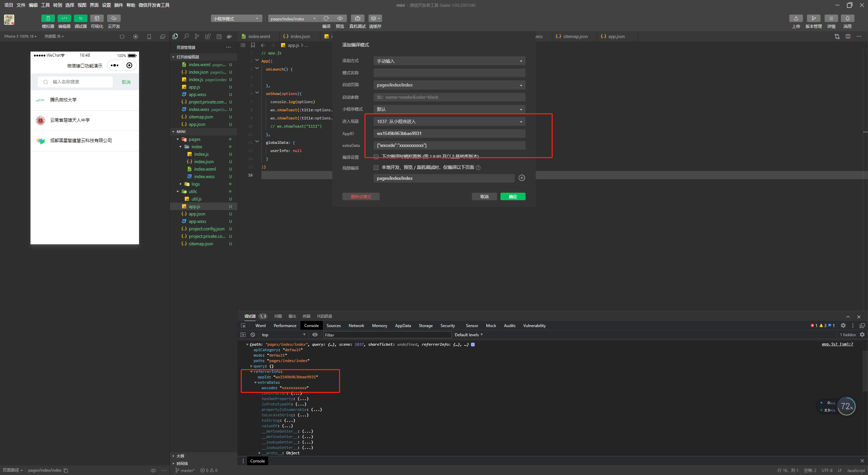Open the Cloud Development button
The image size is (868, 475).
point(114,18)
